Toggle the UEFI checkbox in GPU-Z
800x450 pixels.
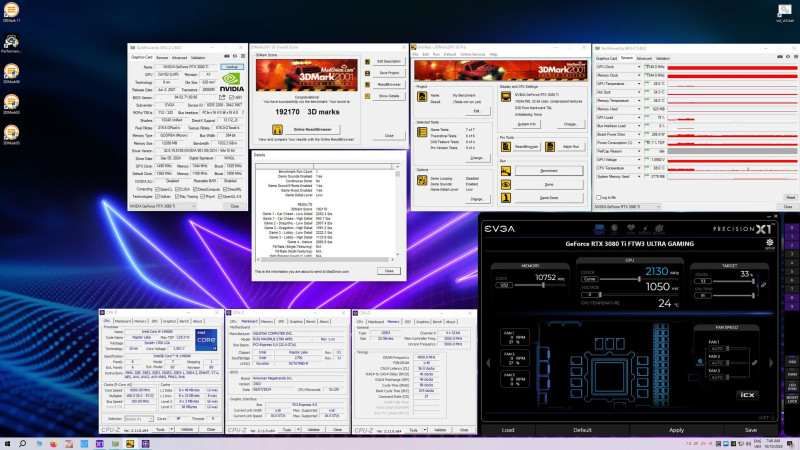pos(231,97)
